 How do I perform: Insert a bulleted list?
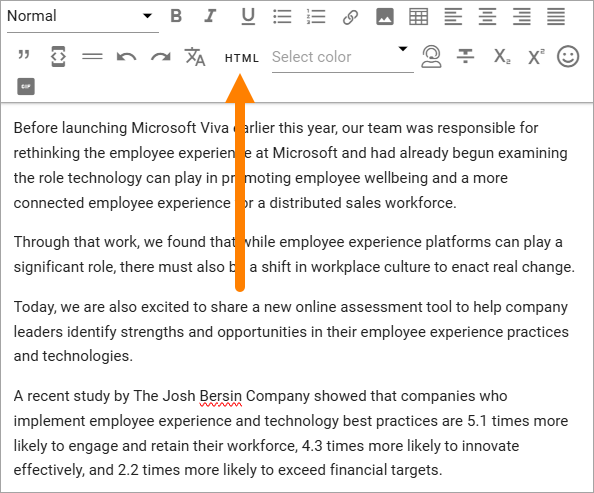click(x=282, y=17)
